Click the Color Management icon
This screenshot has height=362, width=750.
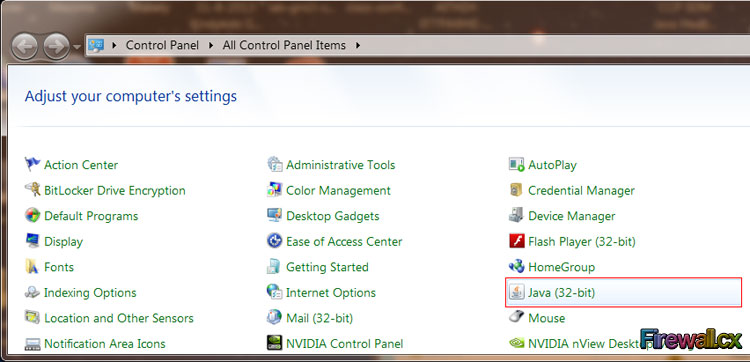275,190
